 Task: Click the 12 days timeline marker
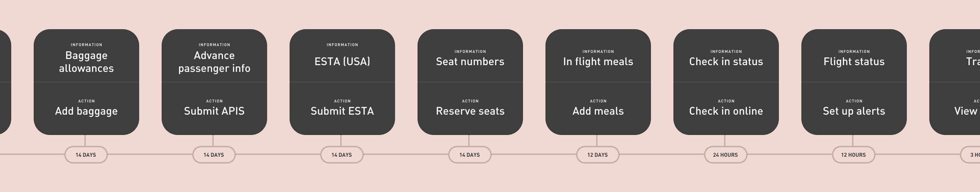click(597, 155)
